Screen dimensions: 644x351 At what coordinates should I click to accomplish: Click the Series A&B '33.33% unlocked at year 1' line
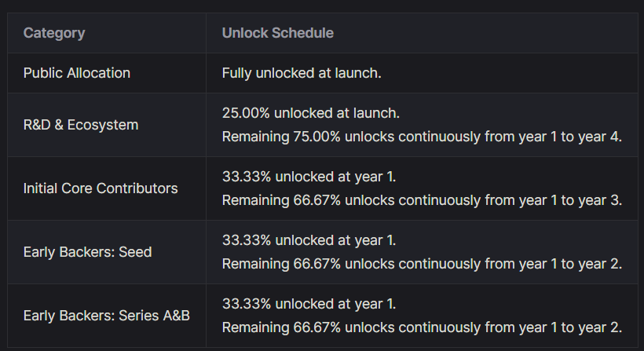309,304
